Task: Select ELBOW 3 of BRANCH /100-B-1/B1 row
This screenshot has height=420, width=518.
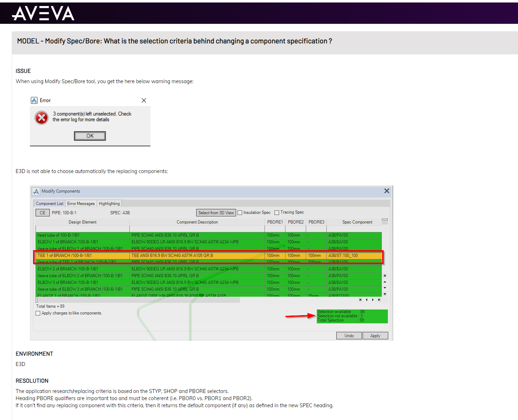Action: click(209, 282)
